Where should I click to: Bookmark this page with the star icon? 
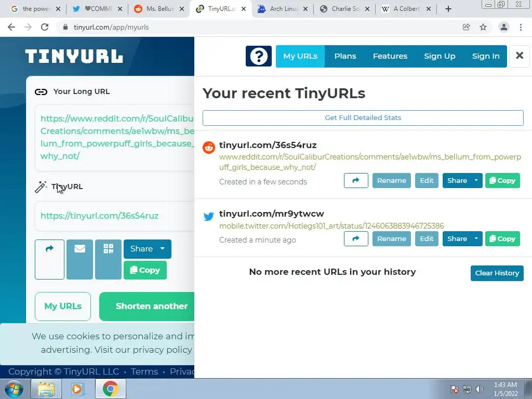tap(483, 27)
